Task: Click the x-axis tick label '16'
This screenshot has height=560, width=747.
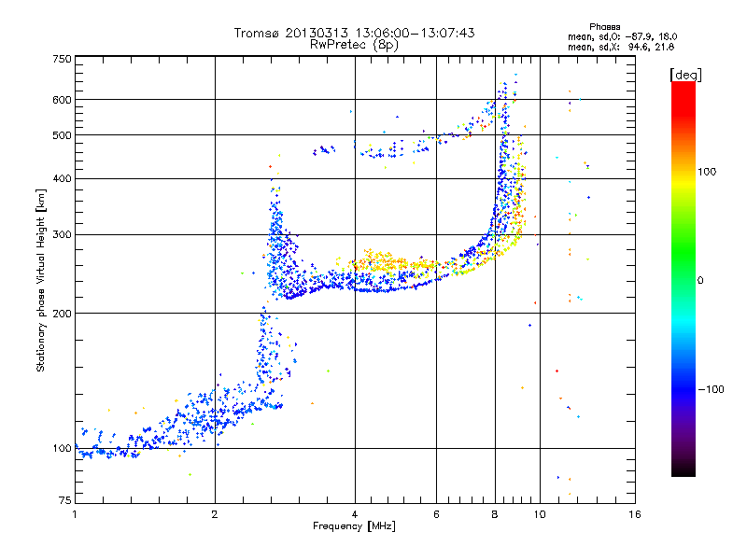Action: (x=635, y=514)
